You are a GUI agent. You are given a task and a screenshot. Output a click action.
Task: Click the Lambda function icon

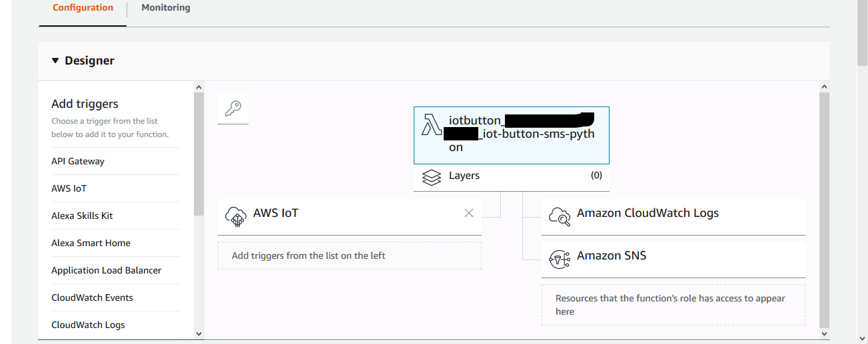coord(432,124)
